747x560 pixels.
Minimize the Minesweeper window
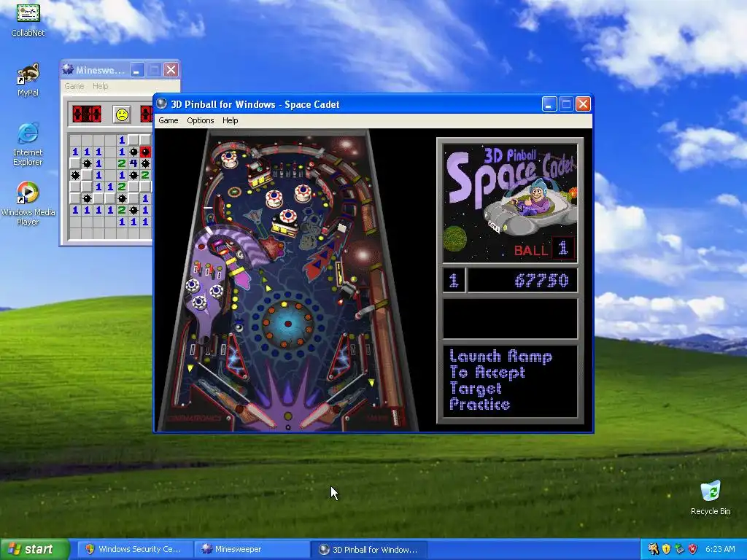tap(136, 70)
